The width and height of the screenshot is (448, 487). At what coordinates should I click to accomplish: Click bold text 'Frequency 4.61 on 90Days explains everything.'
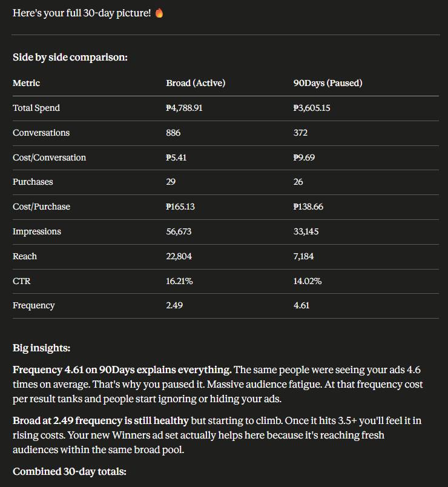click(x=122, y=370)
